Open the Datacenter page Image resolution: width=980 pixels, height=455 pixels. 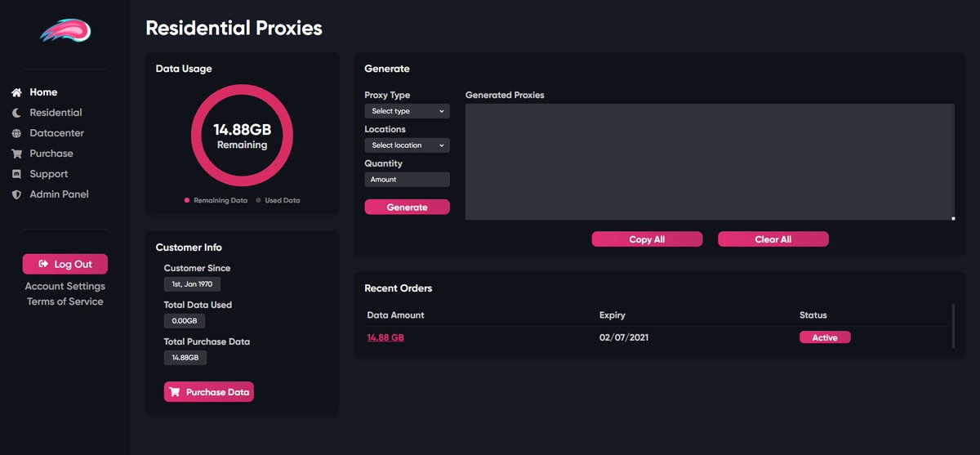tap(56, 133)
